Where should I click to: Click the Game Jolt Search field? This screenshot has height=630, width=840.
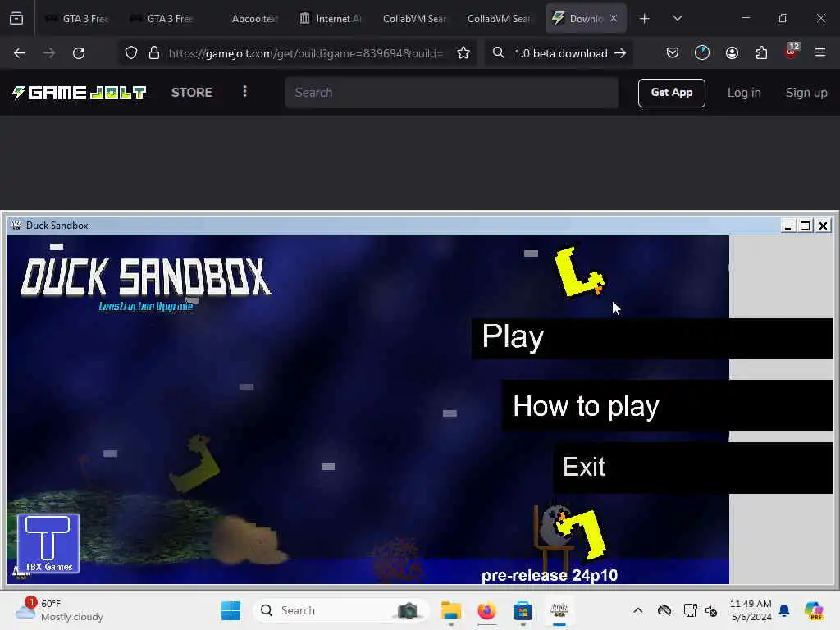(x=452, y=93)
